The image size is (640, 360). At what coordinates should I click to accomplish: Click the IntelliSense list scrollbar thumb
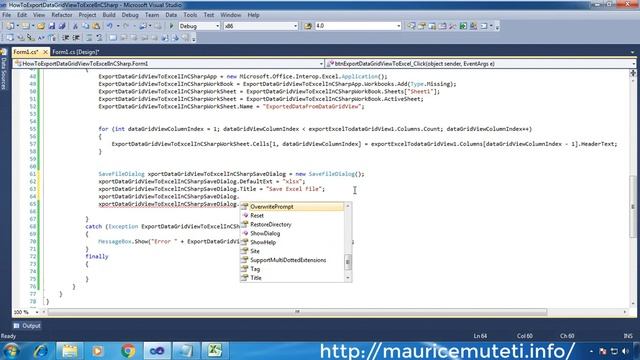[348, 262]
